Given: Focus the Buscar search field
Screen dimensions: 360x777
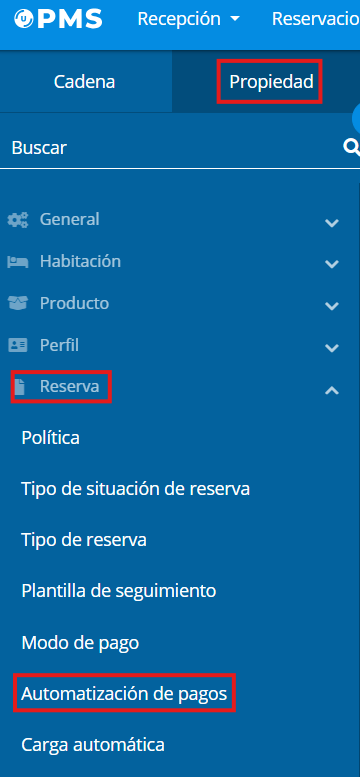Looking at the screenshot, I should click(174, 148).
